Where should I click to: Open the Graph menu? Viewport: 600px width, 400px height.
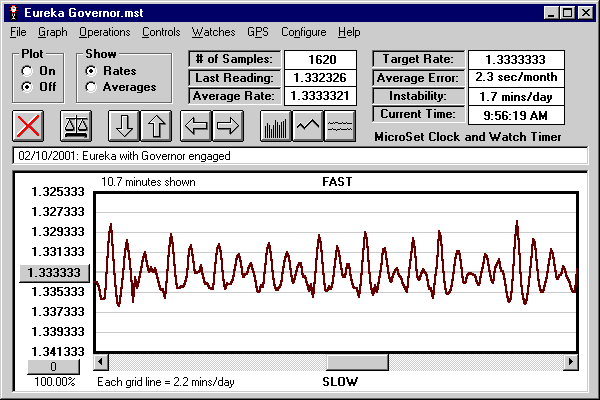[52, 32]
